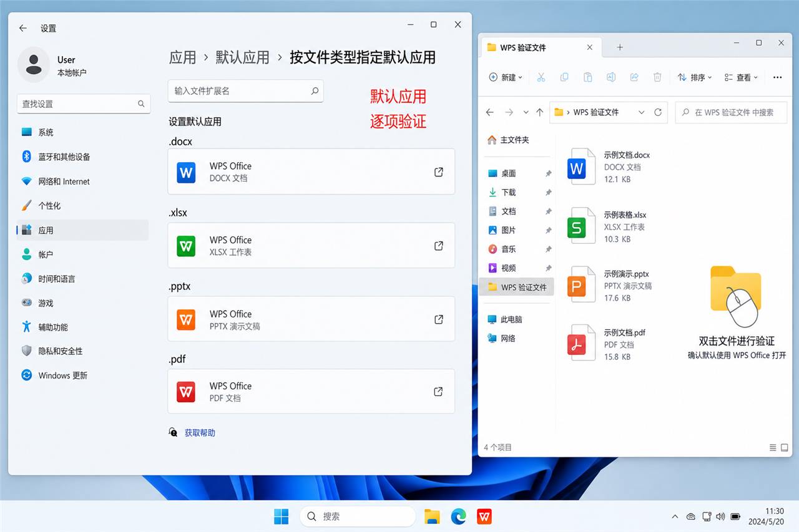Open WPS Office from taskbar
Screen dimensions: 799x532
pos(484,516)
